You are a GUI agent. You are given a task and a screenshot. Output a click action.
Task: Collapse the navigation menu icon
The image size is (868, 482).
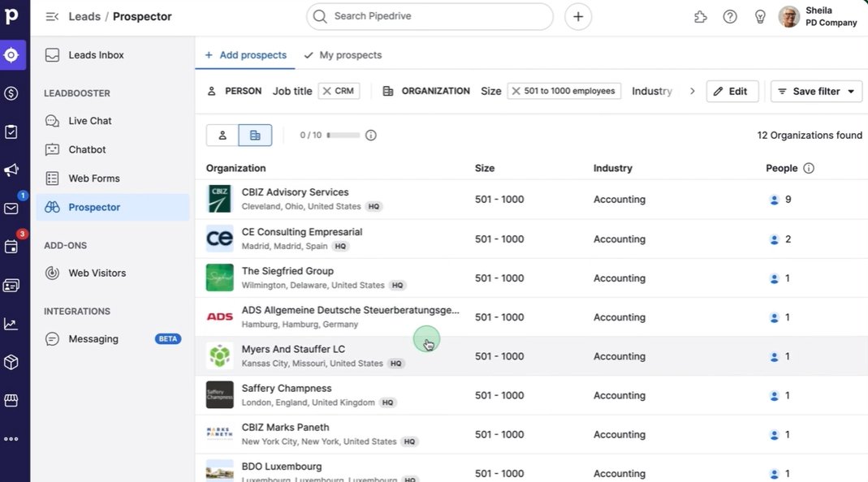(52, 16)
